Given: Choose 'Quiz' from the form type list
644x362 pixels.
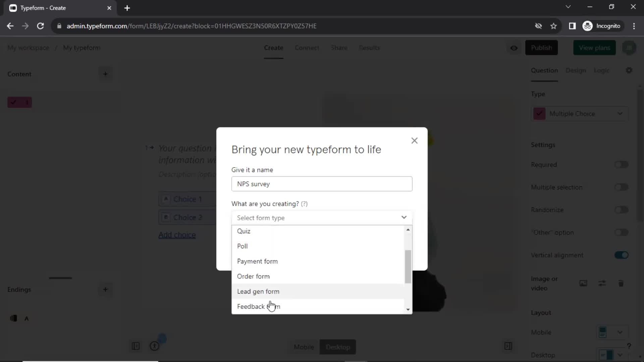Looking at the screenshot, I should point(318,231).
